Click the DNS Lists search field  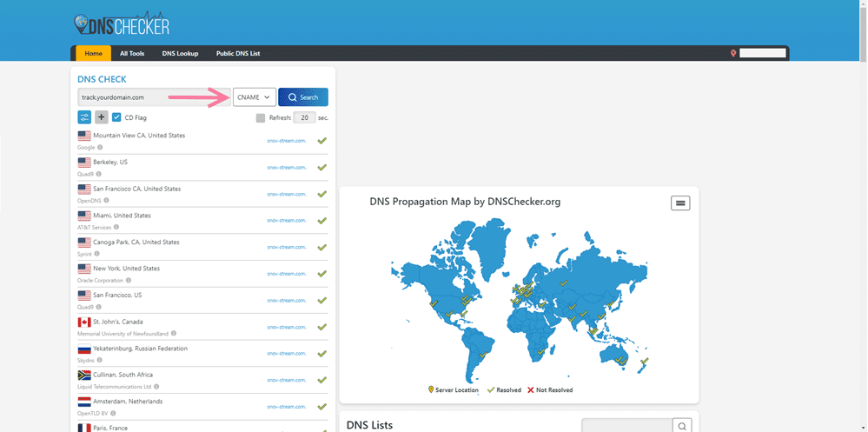point(626,426)
